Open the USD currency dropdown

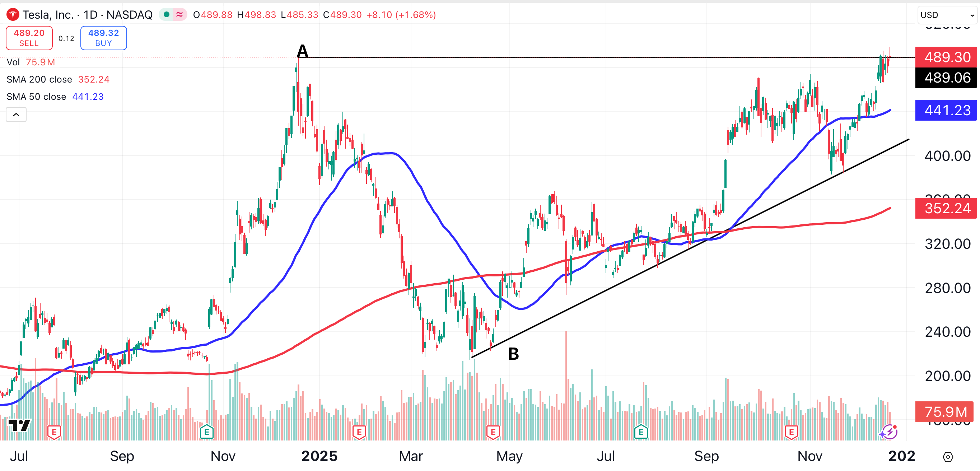[x=947, y=15]
